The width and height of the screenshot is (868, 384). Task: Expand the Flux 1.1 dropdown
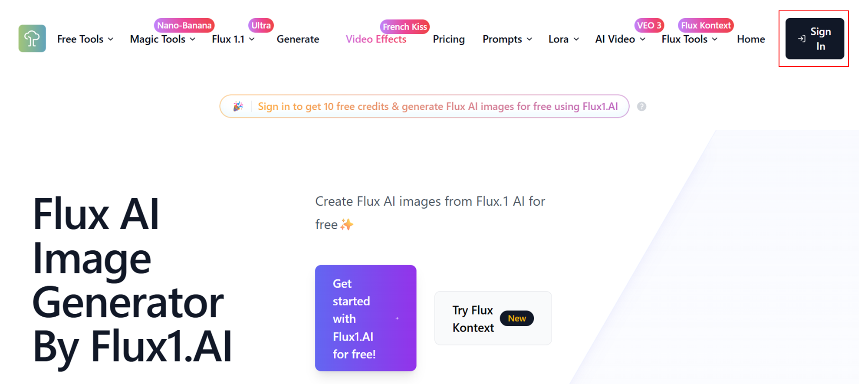[233, 39]
